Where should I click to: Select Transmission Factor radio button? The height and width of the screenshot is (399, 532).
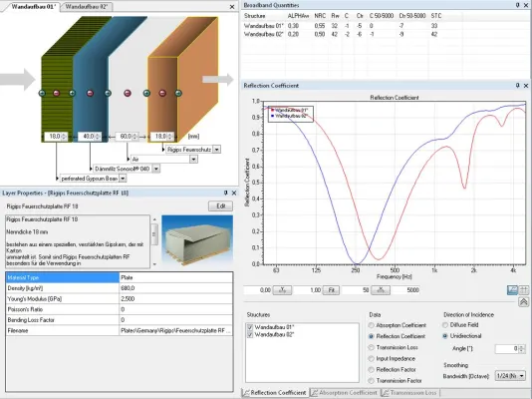(x=372, y=381)
